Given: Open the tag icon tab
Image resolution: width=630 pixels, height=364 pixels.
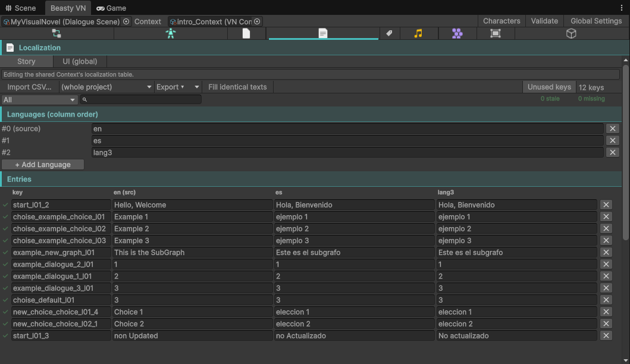Looking at the screenshot, I should [389, 33].
